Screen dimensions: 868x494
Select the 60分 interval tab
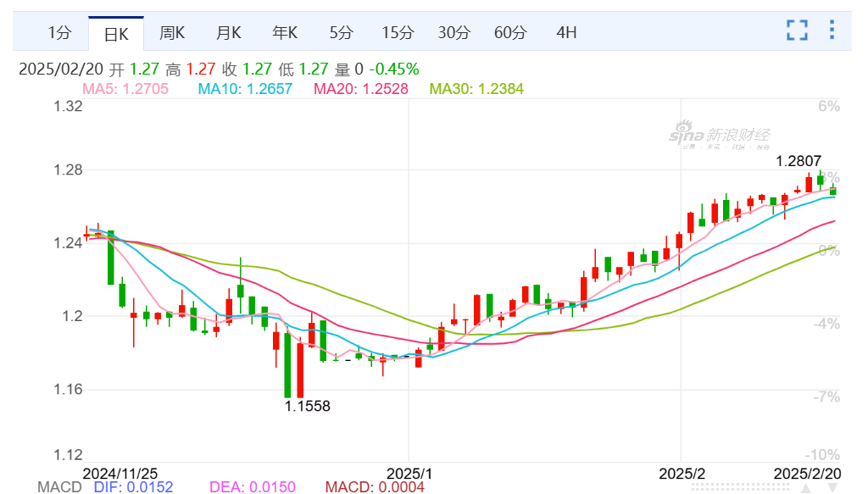point(510,33)
